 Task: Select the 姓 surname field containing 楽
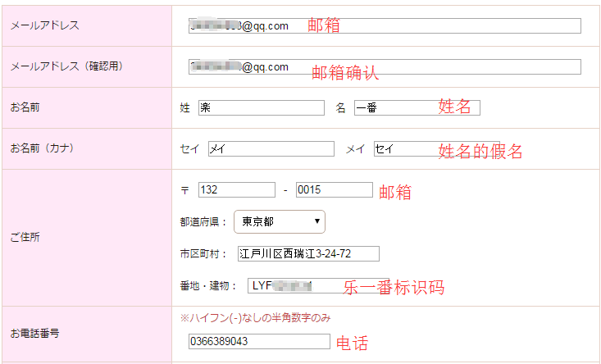pos(261,108)
